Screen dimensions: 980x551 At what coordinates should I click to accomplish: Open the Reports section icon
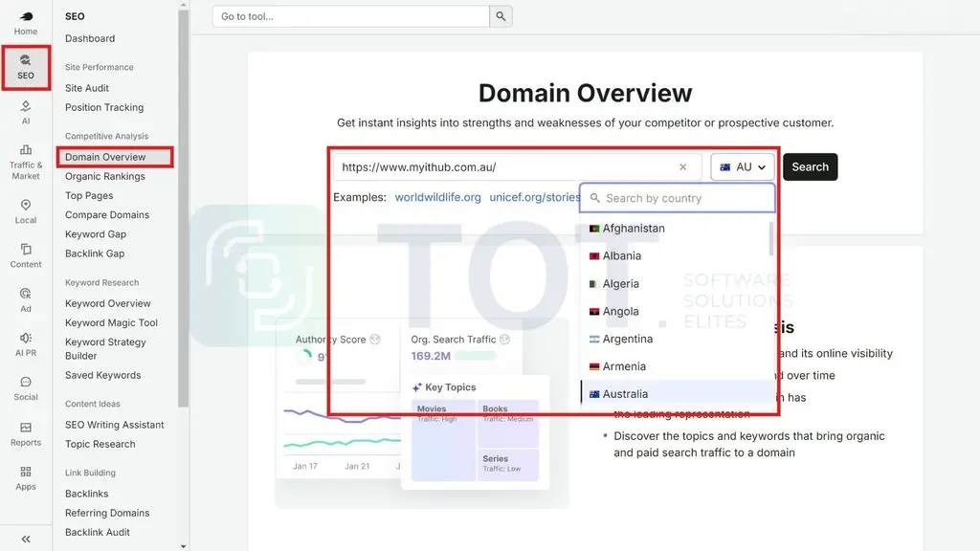(26, 433)
